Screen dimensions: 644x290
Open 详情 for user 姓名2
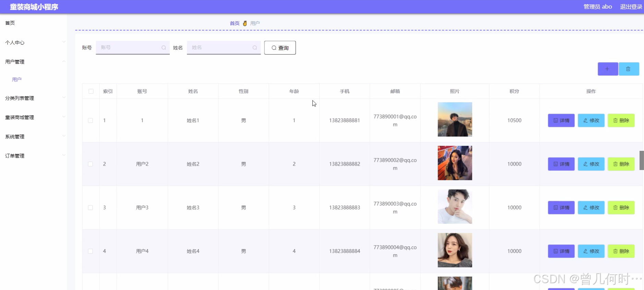click(x=561, y=164)
